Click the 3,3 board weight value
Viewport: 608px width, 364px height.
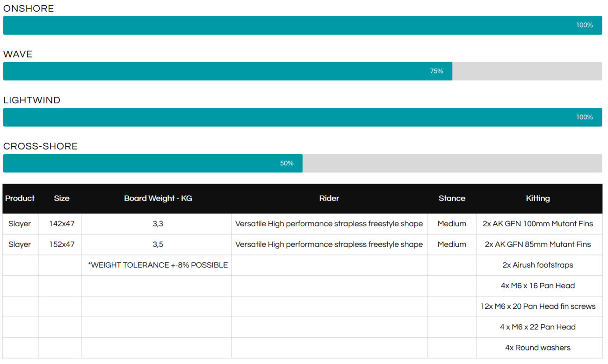158,224
